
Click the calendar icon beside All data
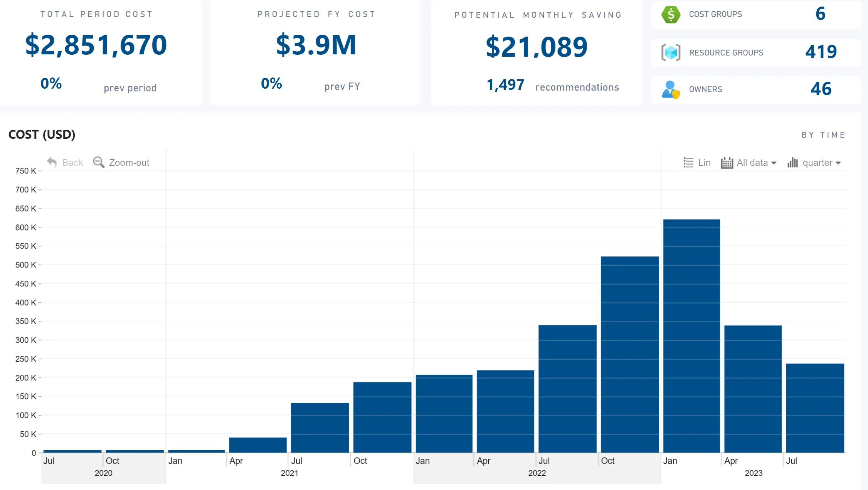(x=727, y=163)
